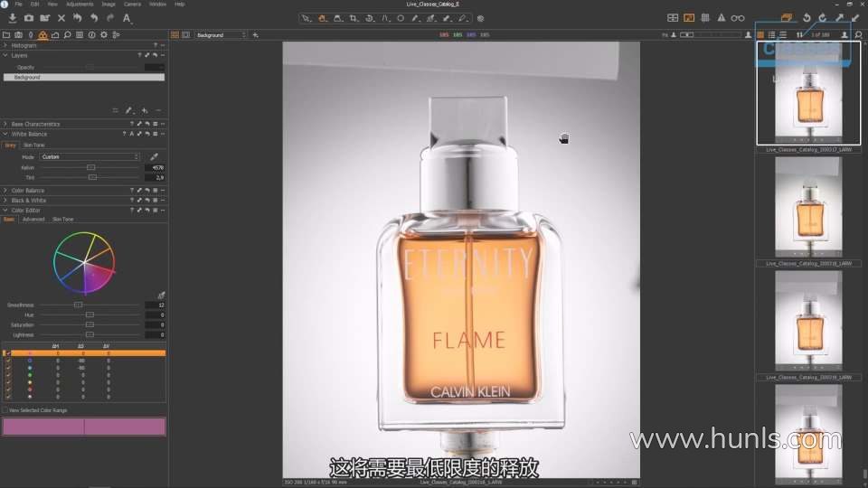Open the White Balance Mode Custom dropdown

pos(90,157)
